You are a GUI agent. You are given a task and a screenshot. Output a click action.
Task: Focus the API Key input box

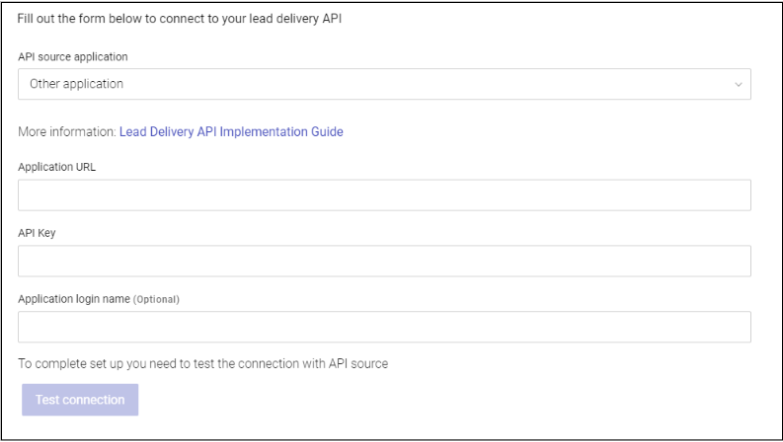(x=384, y=261)
